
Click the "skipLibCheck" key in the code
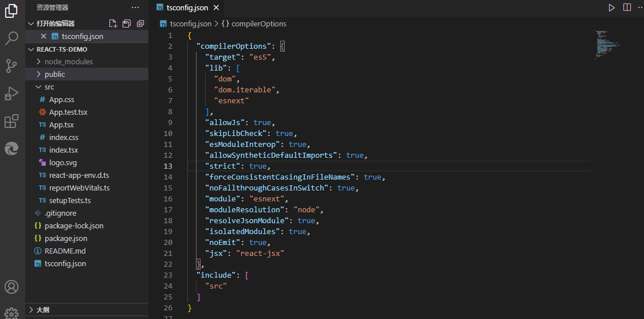[x=236, y=133]
